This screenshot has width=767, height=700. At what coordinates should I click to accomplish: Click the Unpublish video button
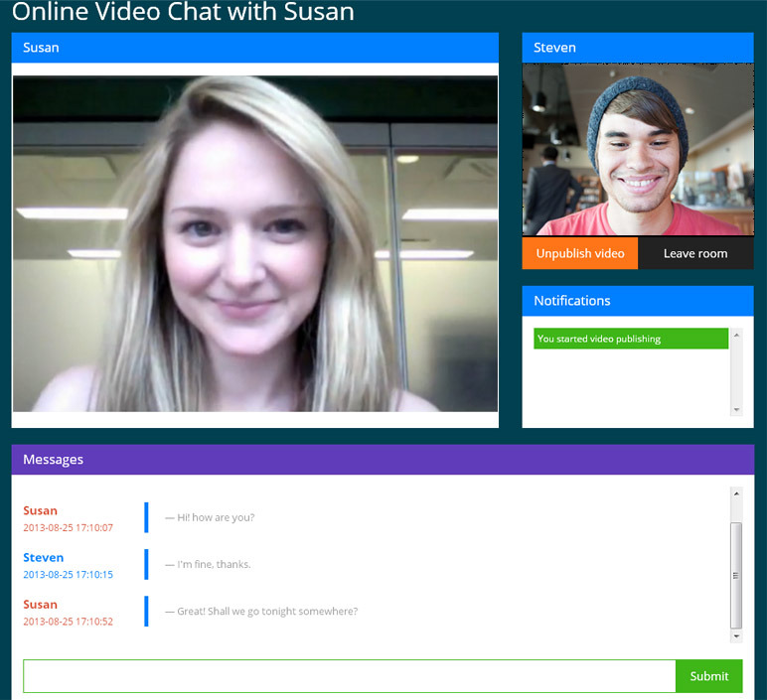click(580, 253)
